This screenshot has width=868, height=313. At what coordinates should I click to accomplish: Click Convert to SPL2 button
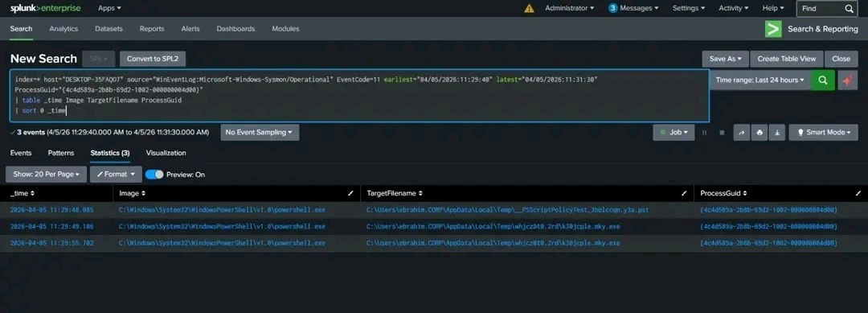(x=153, y=59)
